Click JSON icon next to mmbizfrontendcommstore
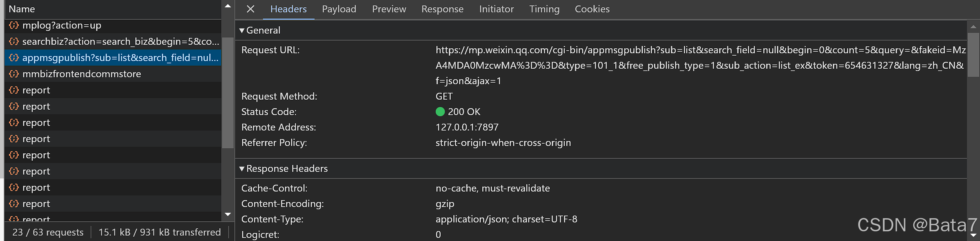980x241 pixels. click(13, 74)
